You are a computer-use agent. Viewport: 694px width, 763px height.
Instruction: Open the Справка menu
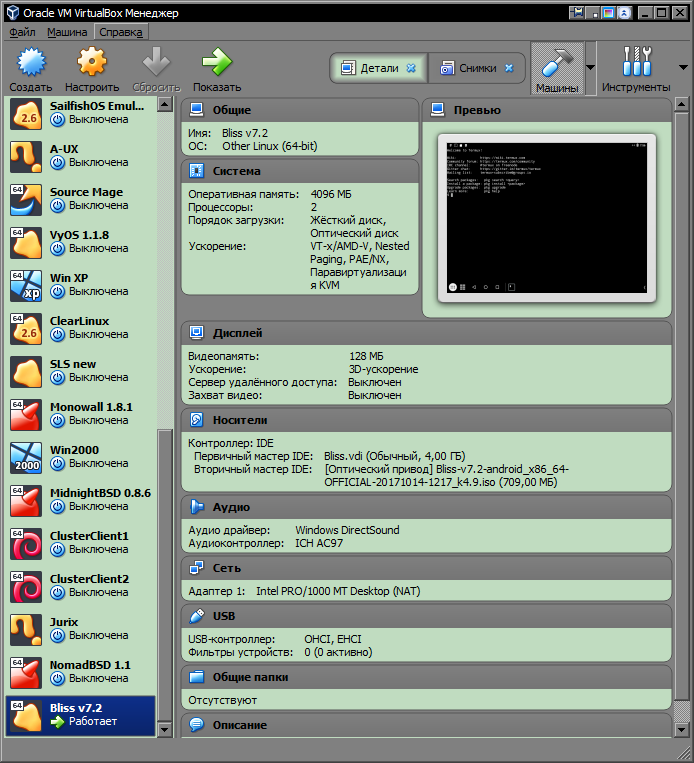[x=121, y=32]
